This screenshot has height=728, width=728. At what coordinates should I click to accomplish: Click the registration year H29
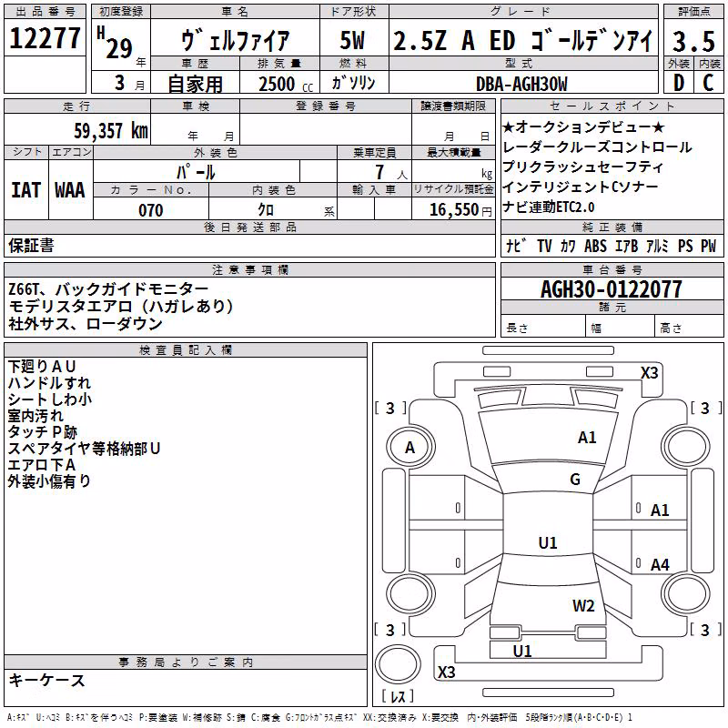pyautogui.click(x=115, y=43)
